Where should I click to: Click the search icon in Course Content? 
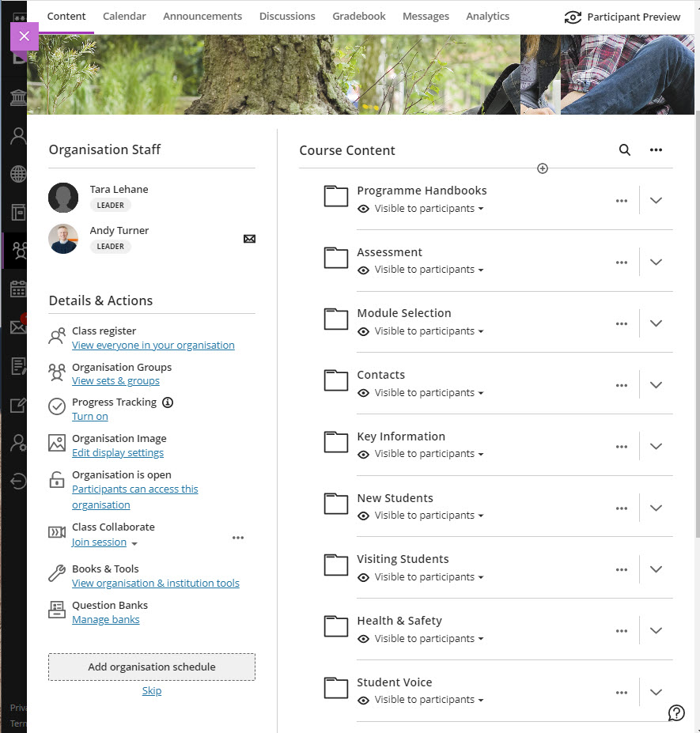coord(624,150)
